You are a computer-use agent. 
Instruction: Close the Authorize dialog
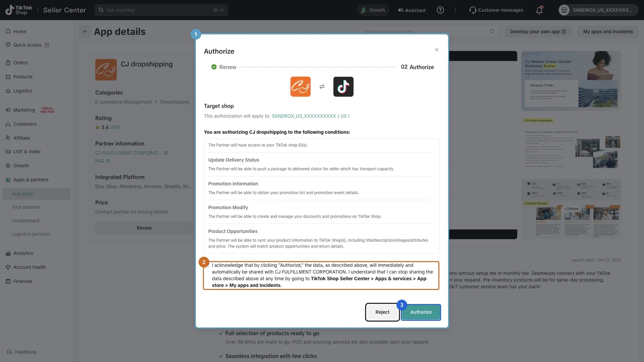[x=437, y=50]
